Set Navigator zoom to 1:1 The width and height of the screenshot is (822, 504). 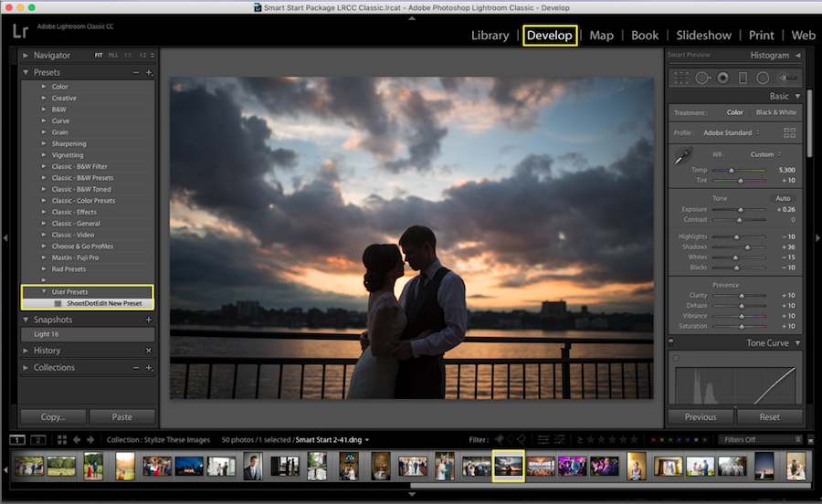coord(128,56)
